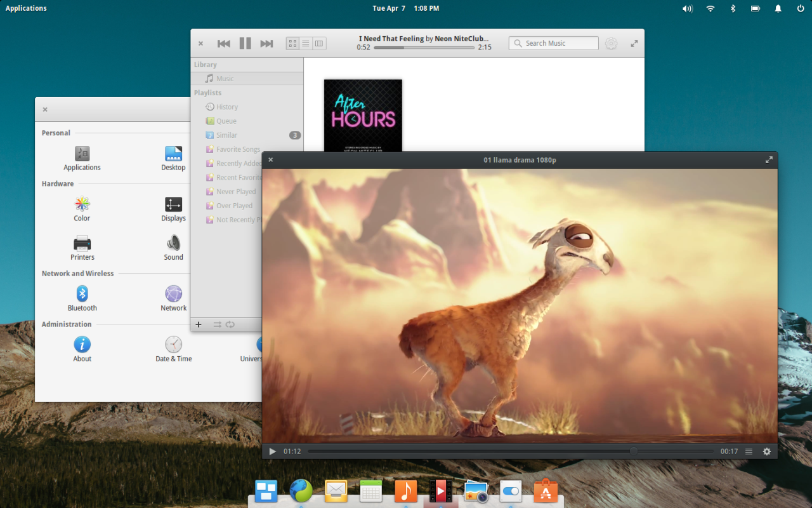Add a new playlist with the plus button
This screenshot has width=812, height=508.
click(x=199, y=324)
